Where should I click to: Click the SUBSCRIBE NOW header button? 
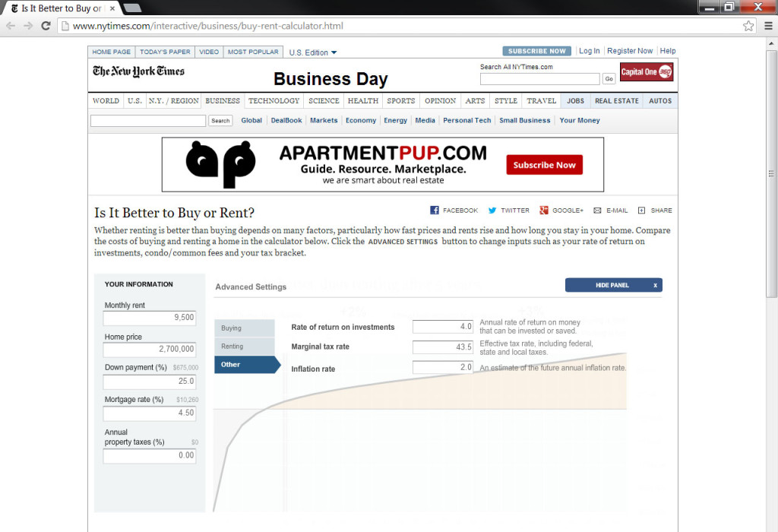click(x=536, y=51)
